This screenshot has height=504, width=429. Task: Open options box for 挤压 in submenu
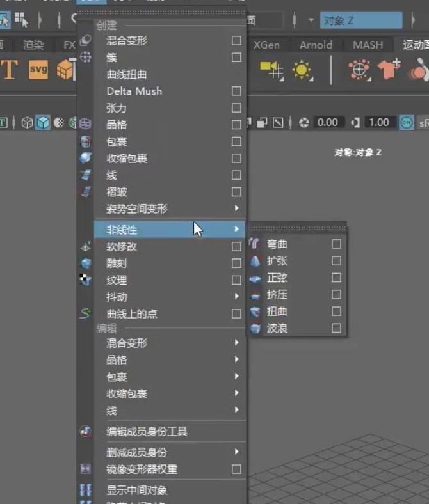(336, 294)
